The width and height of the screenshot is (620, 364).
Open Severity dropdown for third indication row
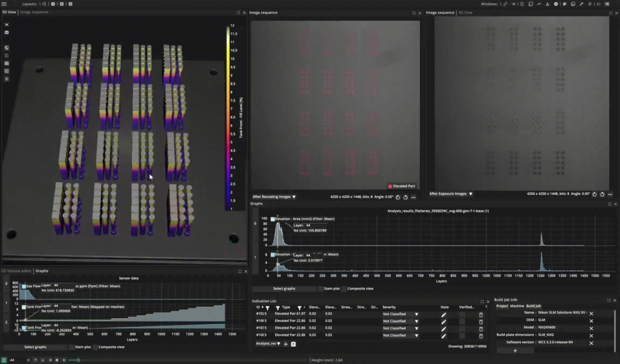(x=416, y=329)
